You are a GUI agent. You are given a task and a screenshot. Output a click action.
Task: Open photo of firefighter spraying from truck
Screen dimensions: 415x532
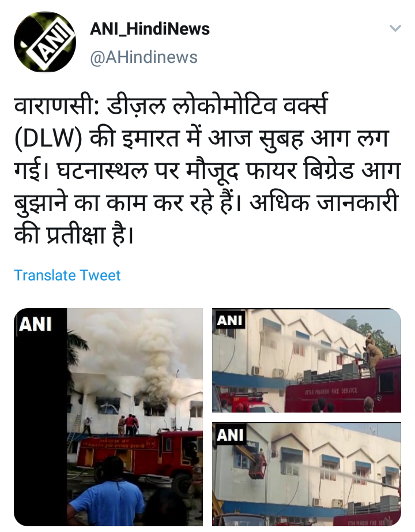coord(307,360)
